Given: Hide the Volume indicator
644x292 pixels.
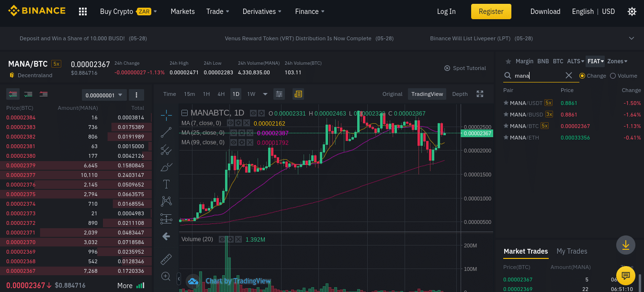Looking at the screenshot, I should tap(222, 239).
